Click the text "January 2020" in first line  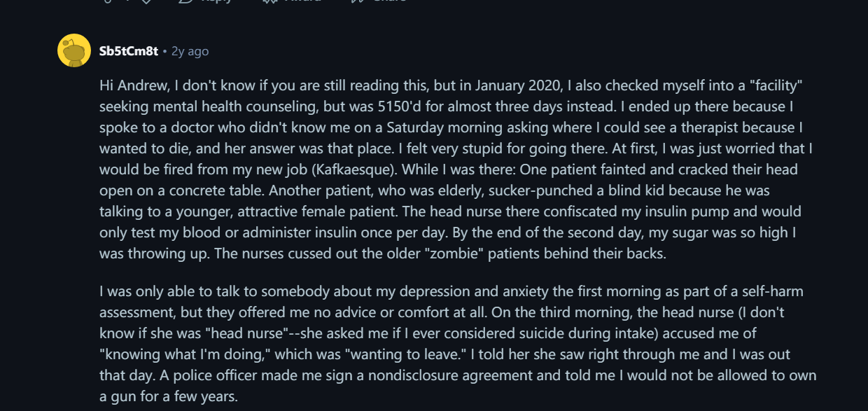[x=517, y=86]
